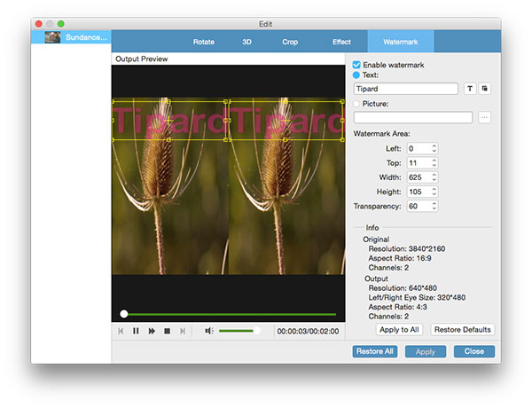
Task: Adjust the Width value stepper
Action: point(434,177)
